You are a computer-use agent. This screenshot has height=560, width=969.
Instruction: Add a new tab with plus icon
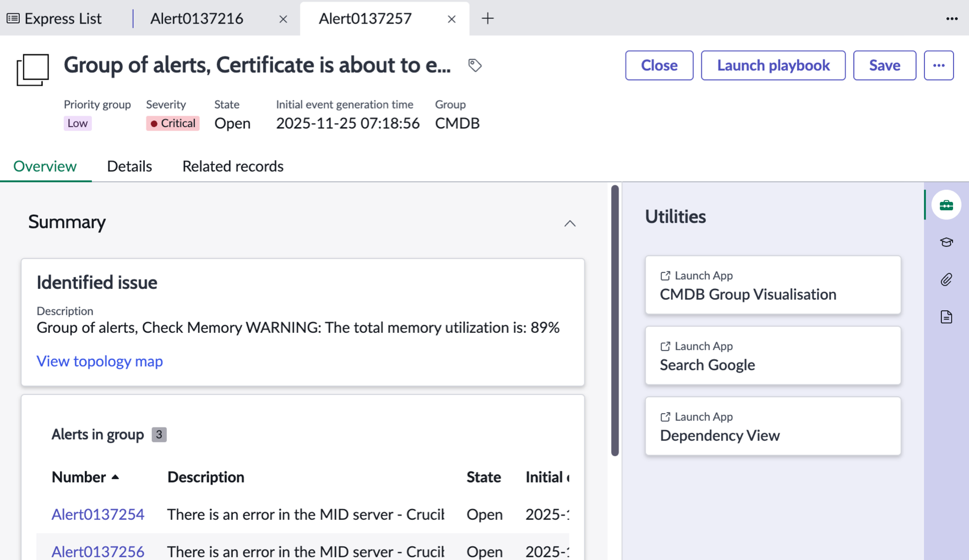pos(487,19)
